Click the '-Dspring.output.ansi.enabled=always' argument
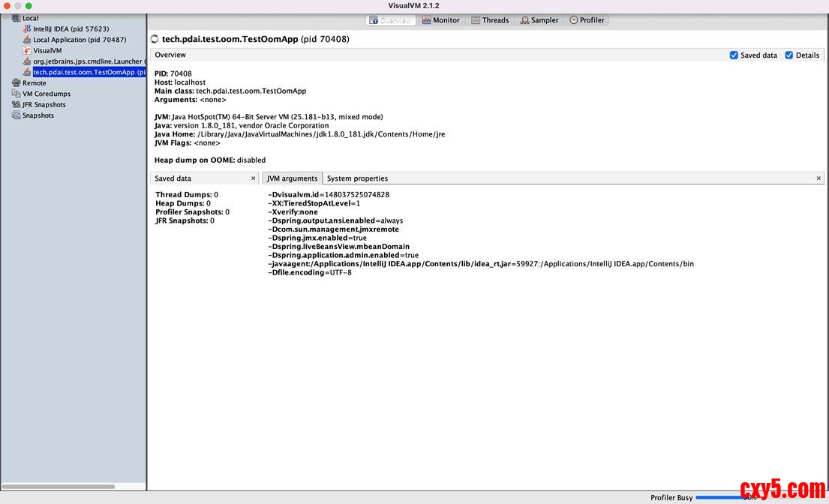This screenshot has width=829, height=504. coord(335,220)
